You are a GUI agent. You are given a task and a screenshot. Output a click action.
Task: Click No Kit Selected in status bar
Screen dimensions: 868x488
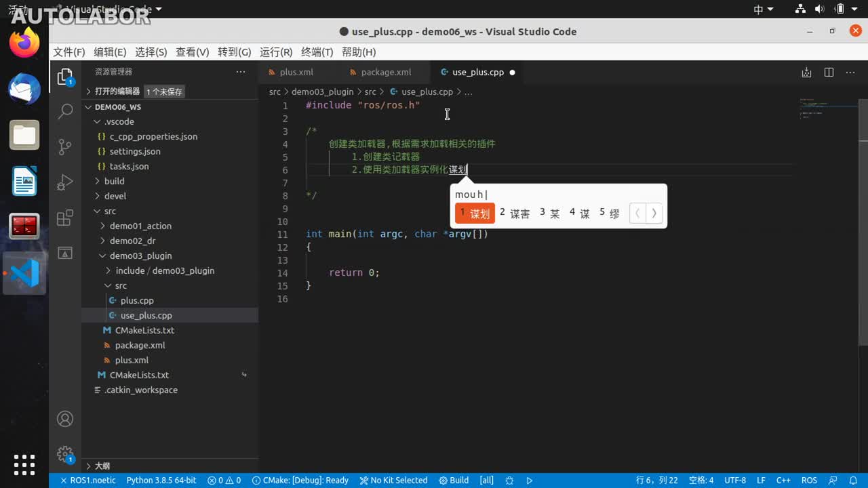click(393, 480)
